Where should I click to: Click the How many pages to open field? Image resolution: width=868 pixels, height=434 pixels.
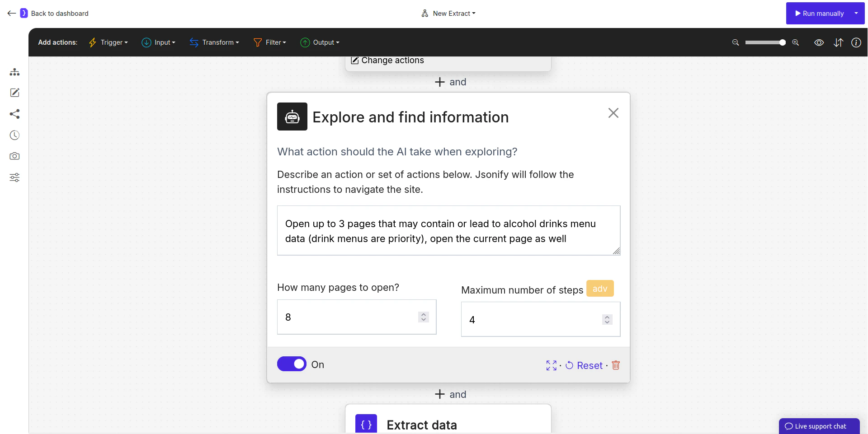pos(357,317)
